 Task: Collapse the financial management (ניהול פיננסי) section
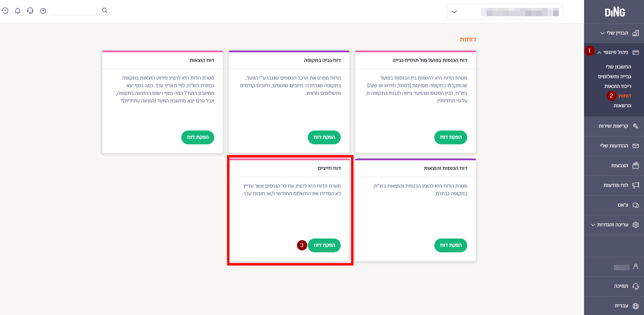599,53
